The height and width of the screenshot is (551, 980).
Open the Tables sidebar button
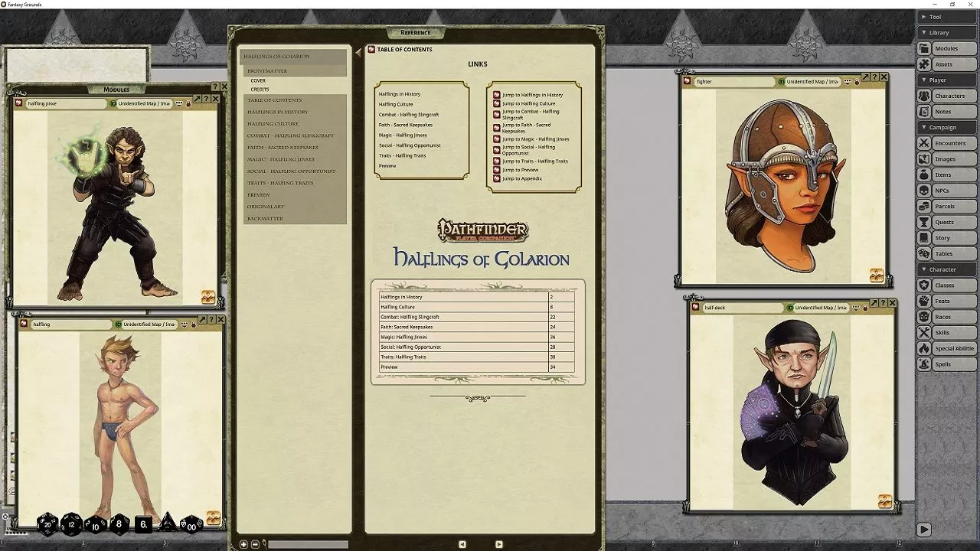(x=946, y=253)
